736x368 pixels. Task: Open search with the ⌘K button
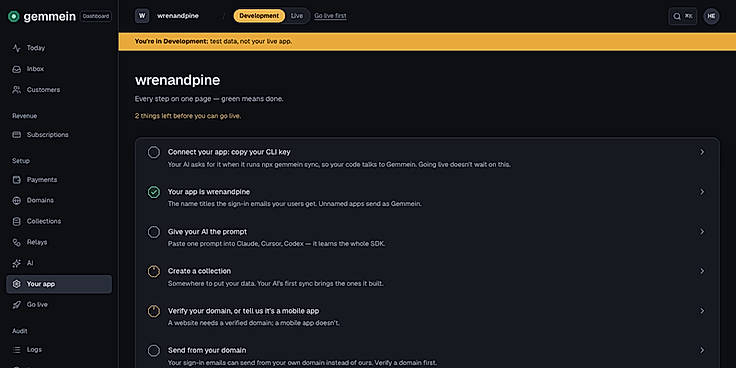point(683,16)
